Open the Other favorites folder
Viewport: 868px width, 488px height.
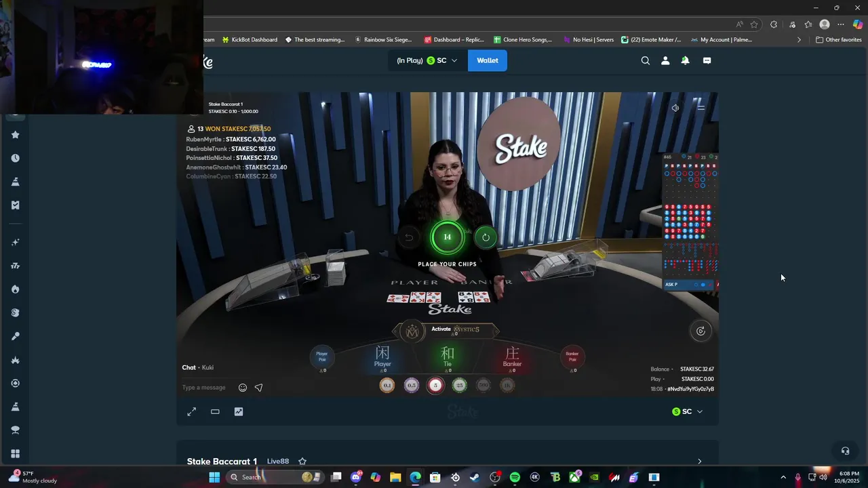[839, 40]
